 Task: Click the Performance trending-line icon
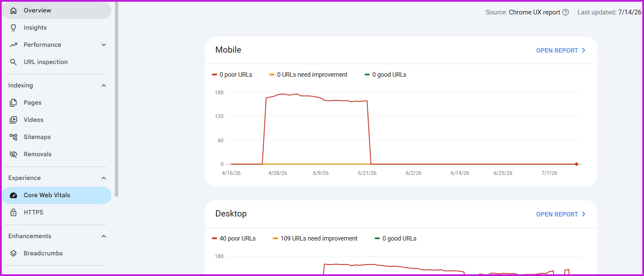[13, 45]
